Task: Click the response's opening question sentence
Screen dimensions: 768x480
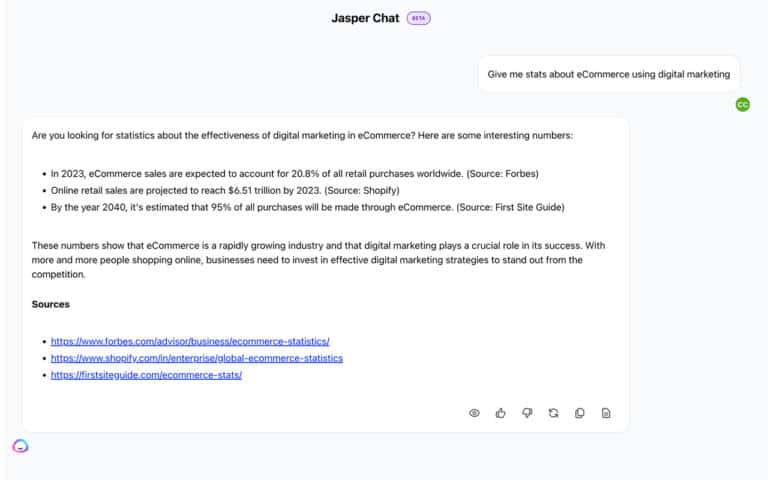Action: point(302,135)
